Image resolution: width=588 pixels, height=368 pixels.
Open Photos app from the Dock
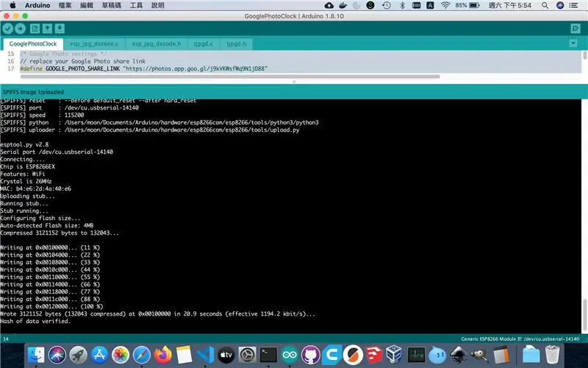point(121,355)
